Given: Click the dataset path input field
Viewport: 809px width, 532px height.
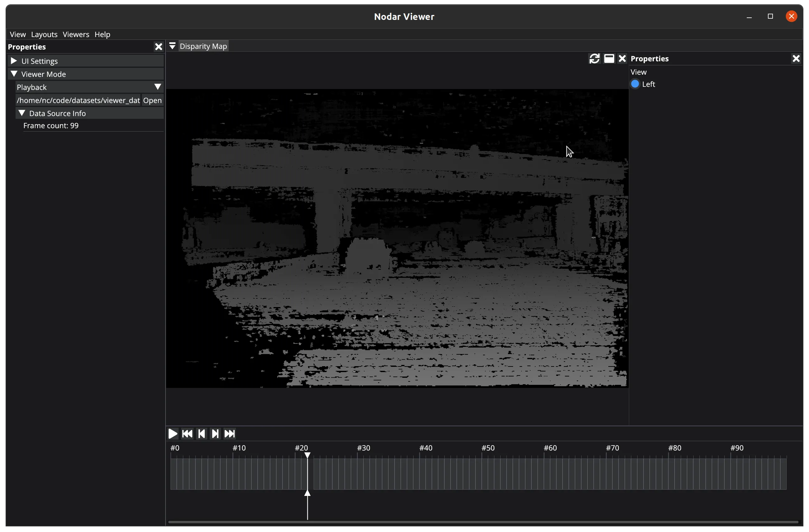Looking at the screenshot, I should [78, 100].
